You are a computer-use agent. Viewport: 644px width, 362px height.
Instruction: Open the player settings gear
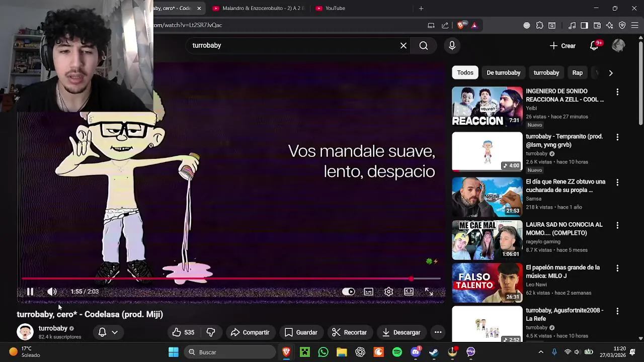tap(388, 292)
